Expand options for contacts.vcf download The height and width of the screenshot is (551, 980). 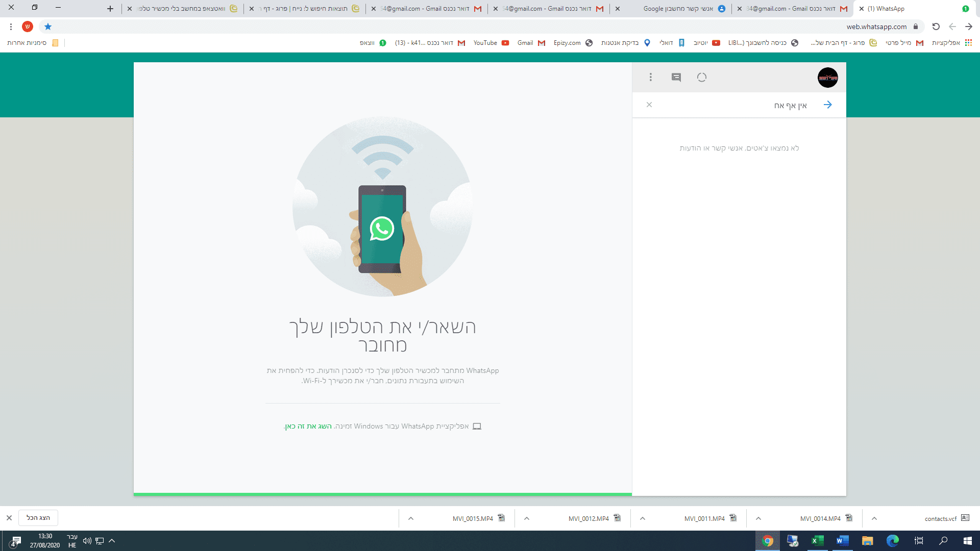click(874, 518)
